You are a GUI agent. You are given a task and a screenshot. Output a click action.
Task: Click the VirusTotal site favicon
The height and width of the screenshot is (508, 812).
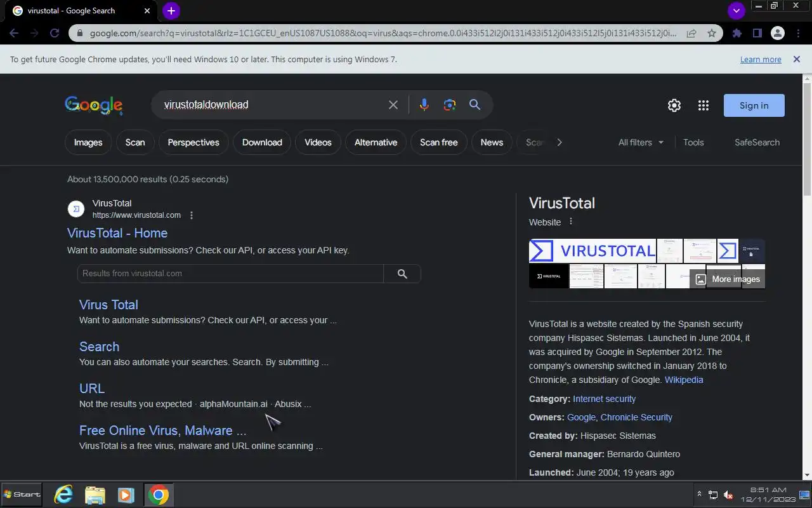coord(76,208)
